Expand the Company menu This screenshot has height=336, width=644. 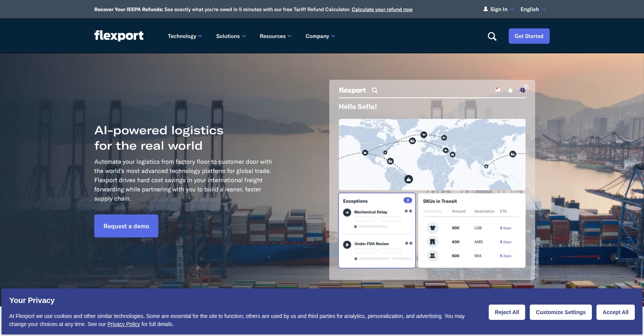[x=320, y=36]
